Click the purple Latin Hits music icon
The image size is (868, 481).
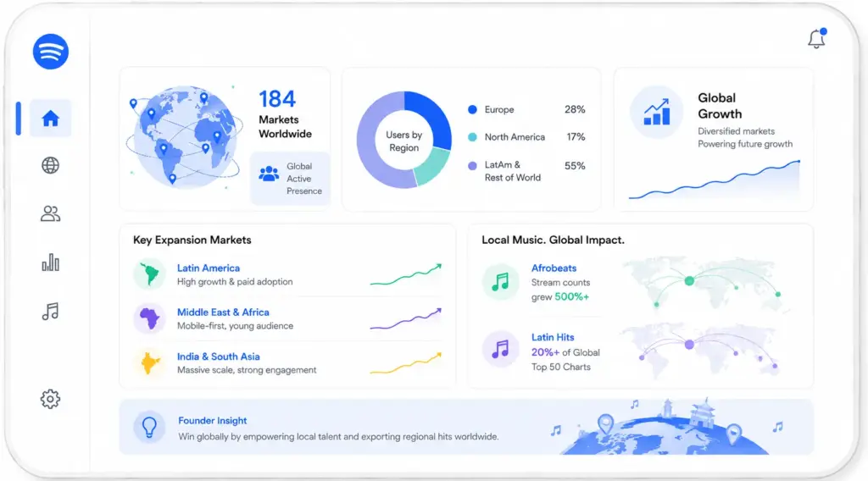(x=500, y=349)
